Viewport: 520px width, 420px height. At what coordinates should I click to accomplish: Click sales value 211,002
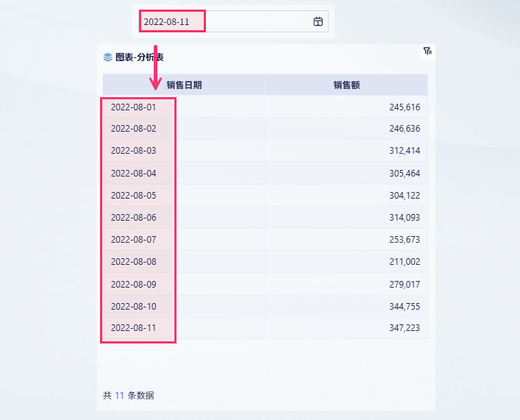pyautogui.click(x=405, y=262)
